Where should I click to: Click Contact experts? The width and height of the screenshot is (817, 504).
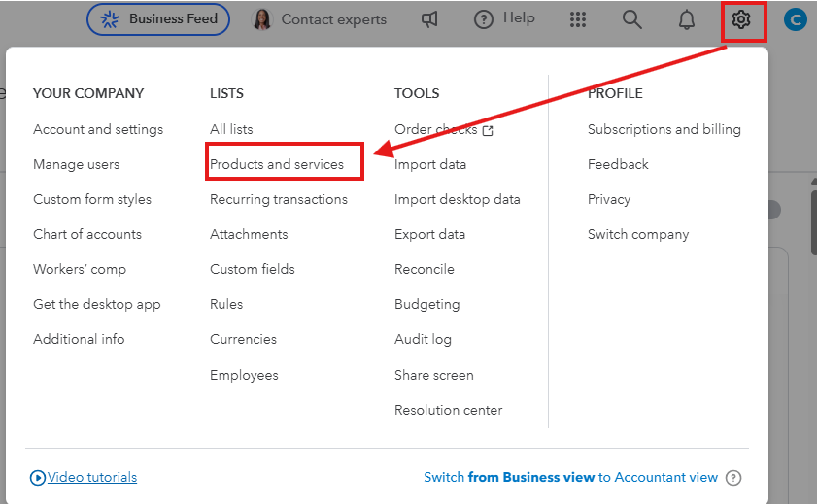pyautogui.click(x=320, y=19)
